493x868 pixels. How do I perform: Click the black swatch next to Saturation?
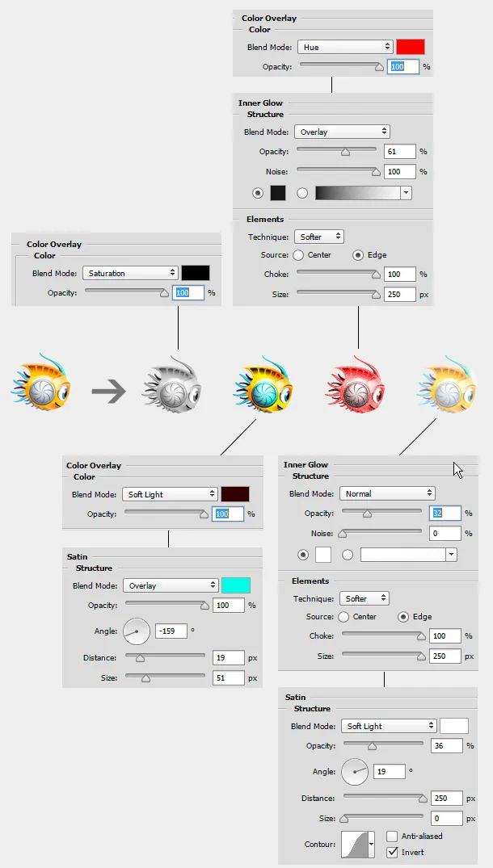(x=196, y=273)
